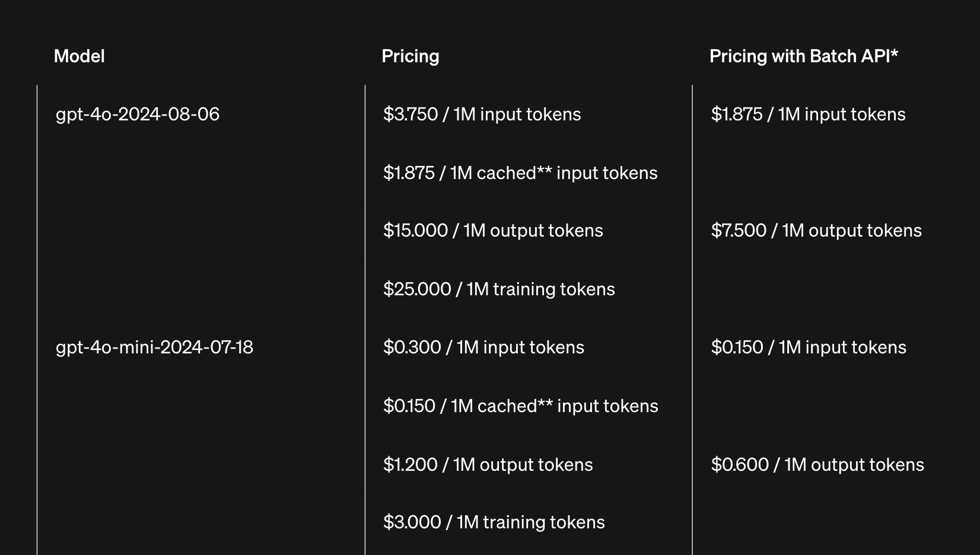Click the $1.200 per 1M output tokens price

(x=488, y=464)
